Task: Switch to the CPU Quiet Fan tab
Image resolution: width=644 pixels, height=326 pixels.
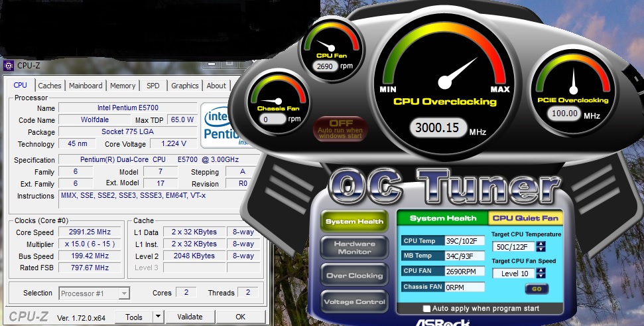Action: click(x=525, y=218)
